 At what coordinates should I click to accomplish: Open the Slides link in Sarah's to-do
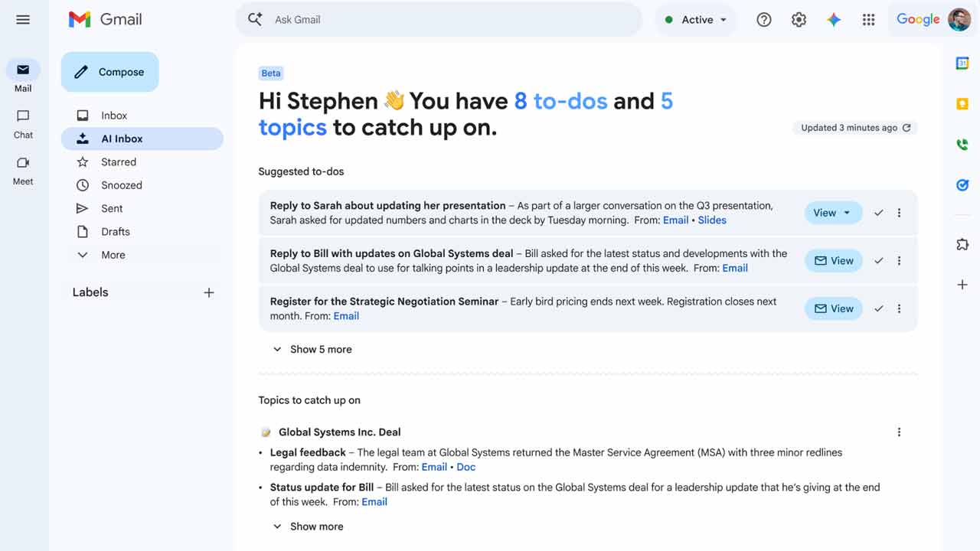712,220
